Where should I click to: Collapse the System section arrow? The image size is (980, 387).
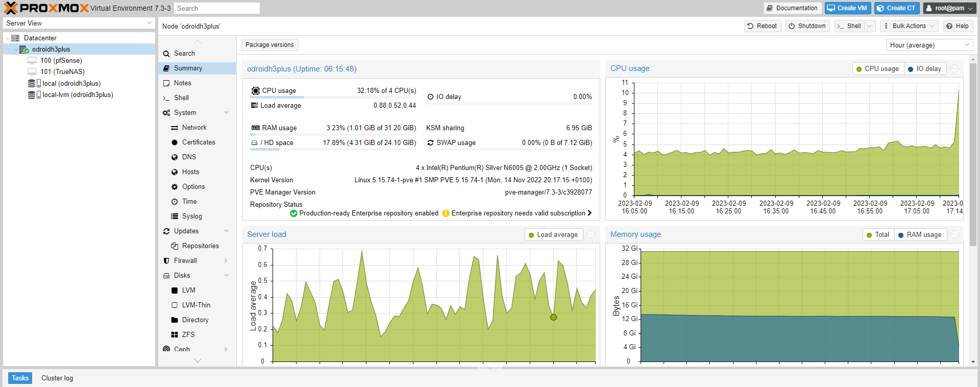point(226,113)
